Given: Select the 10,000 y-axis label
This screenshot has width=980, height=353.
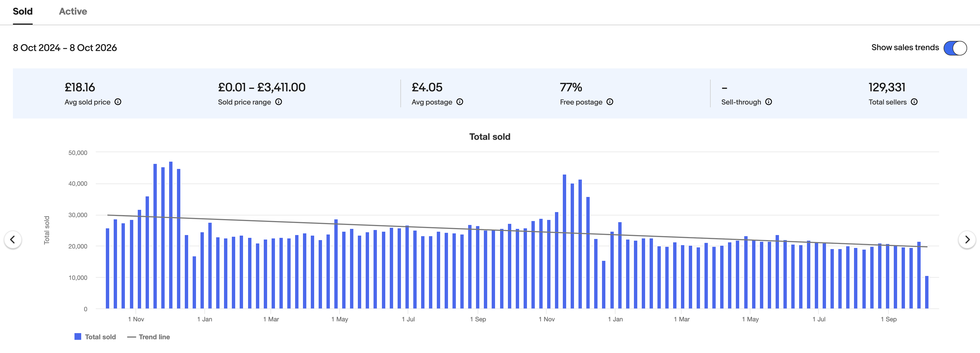Looking at the screenshot, I should [78, 278].
